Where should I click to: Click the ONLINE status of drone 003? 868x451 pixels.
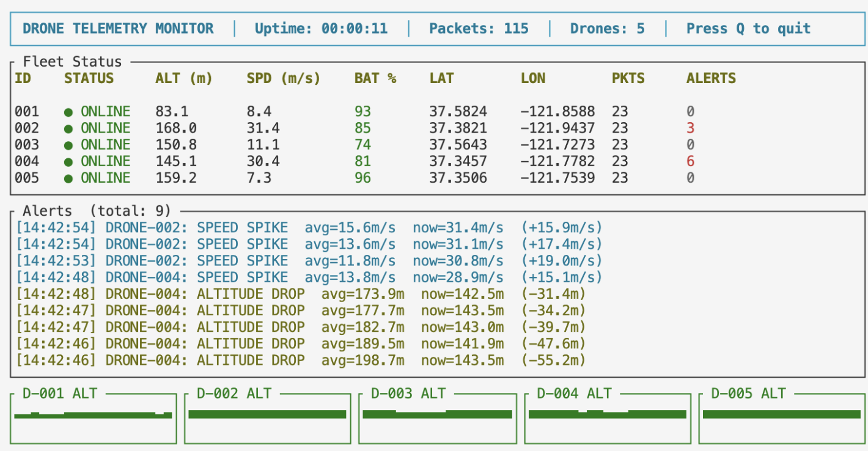tap(106, 145)
